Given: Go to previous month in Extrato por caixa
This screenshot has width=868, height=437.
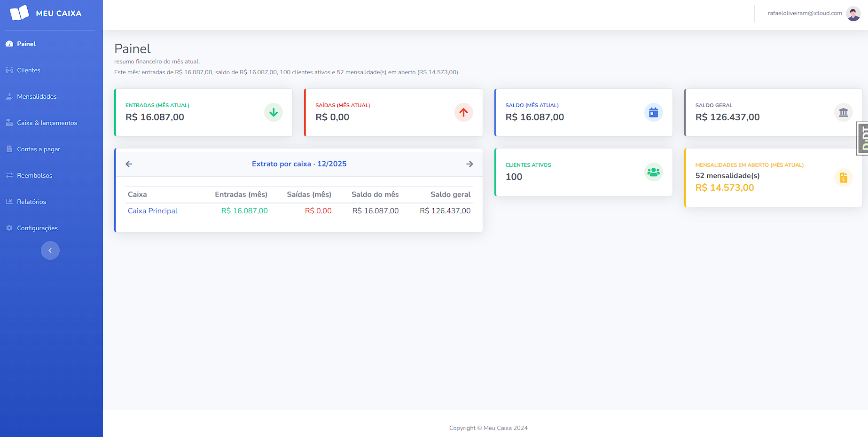Looking at the screenshot, I should [129, 164].
